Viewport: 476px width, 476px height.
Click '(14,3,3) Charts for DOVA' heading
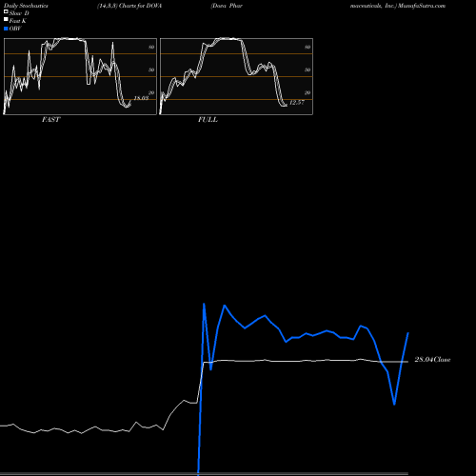129,6
